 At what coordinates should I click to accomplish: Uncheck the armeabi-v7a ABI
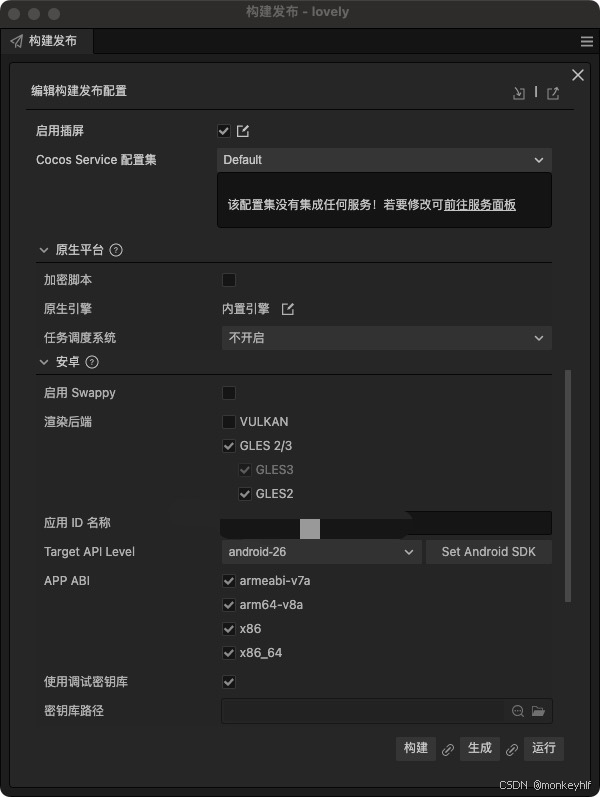pyautogui.click(x=229, y=580)
